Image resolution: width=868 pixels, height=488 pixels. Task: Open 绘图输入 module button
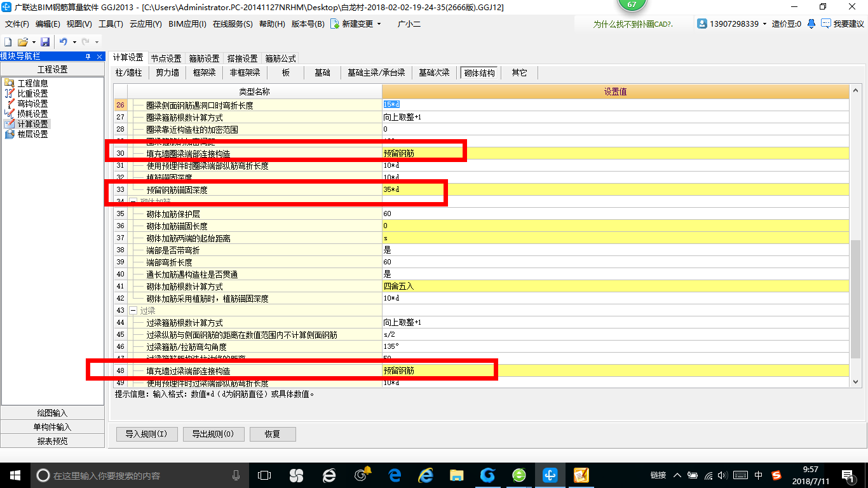tap(53, 413)
